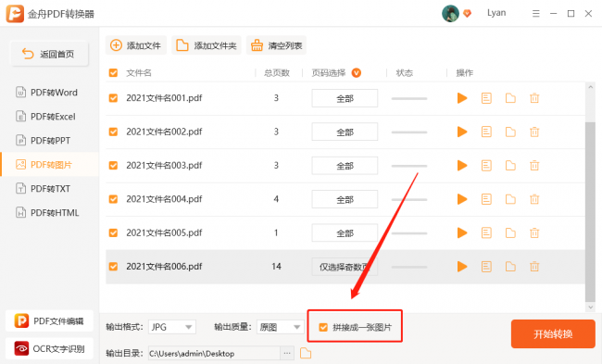Open 仅选择奇数页 selector for 2021文件名006.pdf
This screenshot has width=602, height=364.
click(x=345, y=267)
